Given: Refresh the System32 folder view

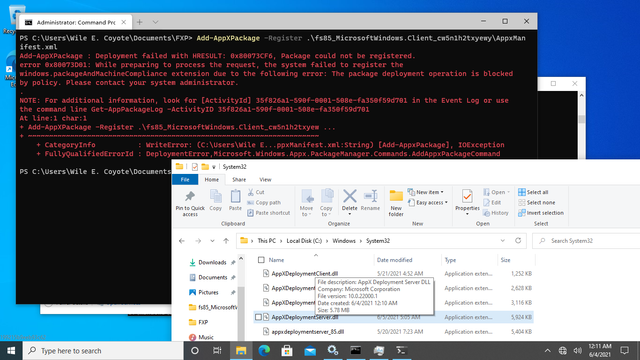Looking at the screenshot, I should tap(518, 241).
